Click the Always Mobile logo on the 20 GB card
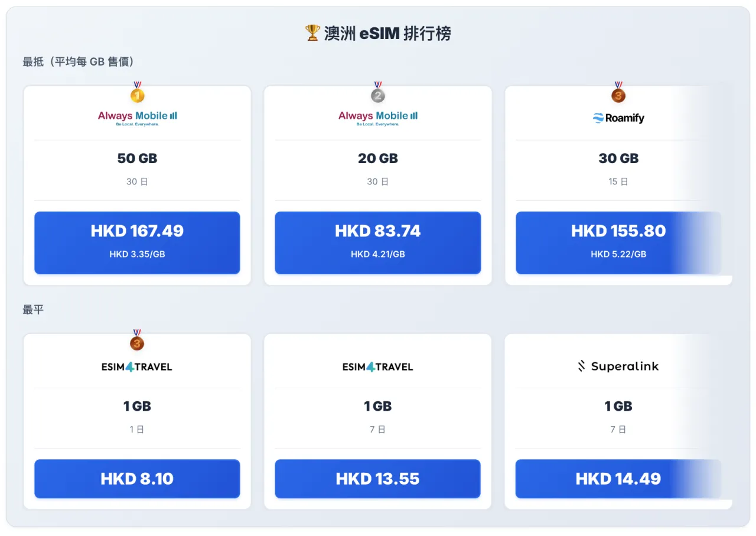This screenshot has height=536, width=756. (x=378, y=118)
